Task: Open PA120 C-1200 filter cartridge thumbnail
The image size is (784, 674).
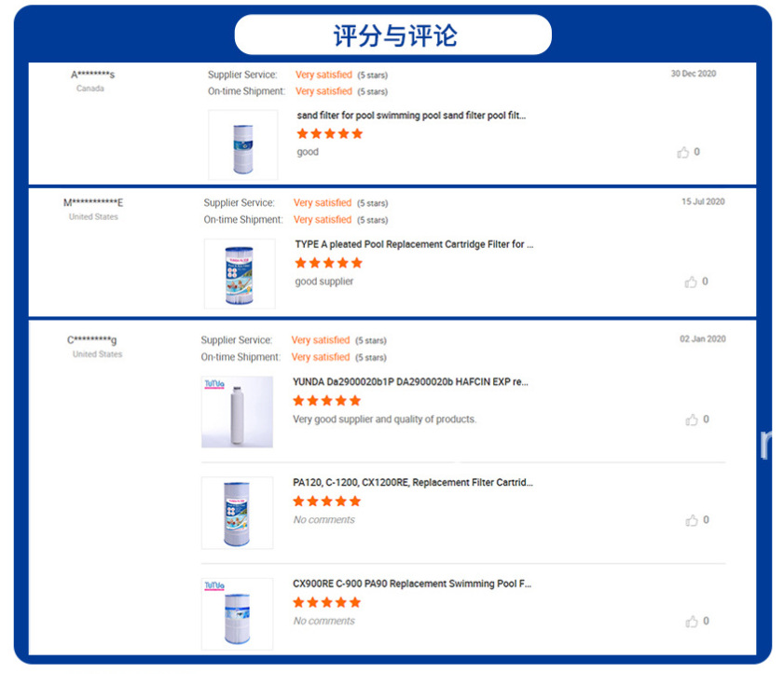Action: point(237,513)
